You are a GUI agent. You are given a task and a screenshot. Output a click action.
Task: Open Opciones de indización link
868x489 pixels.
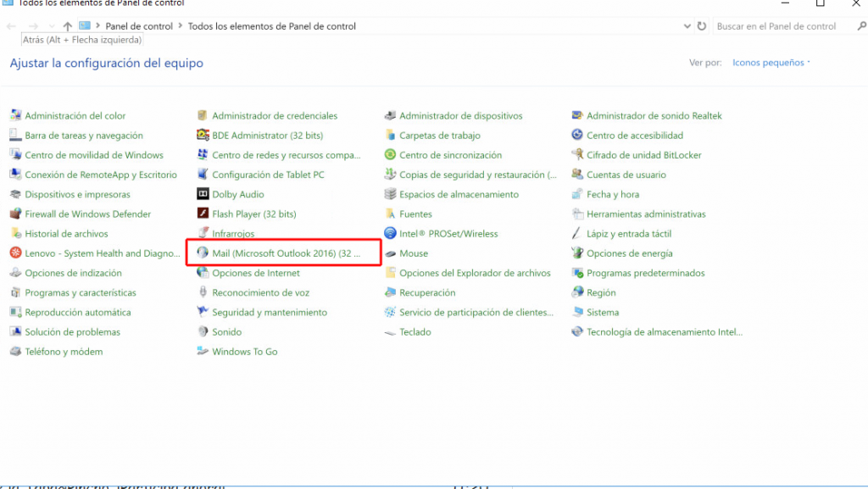[73, 273]
